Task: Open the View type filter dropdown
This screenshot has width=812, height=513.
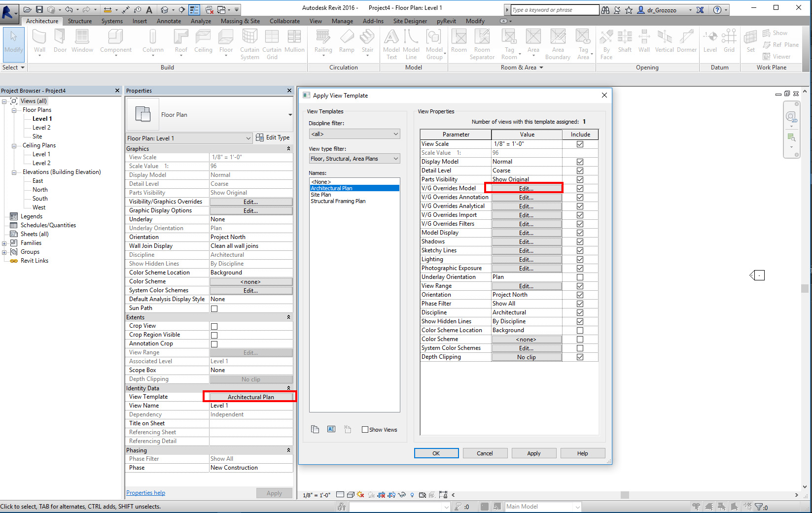Action: coord(354,159)
